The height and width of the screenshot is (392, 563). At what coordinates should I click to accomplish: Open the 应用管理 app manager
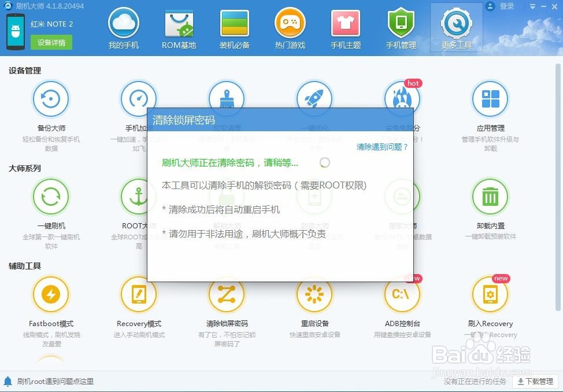[490, 98]
